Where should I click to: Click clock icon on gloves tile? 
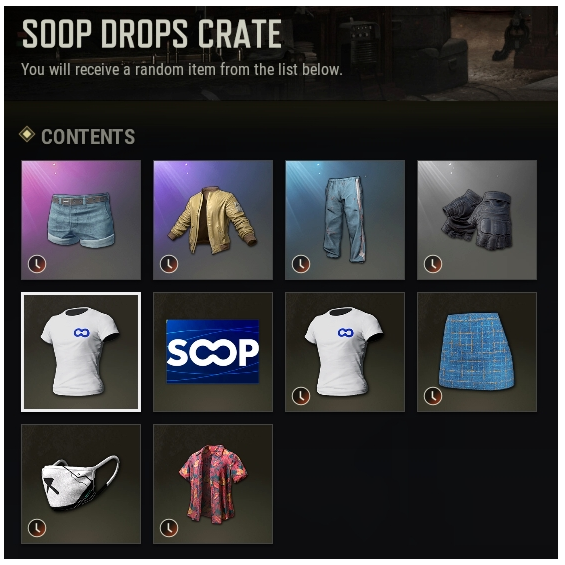pos(433,264)
